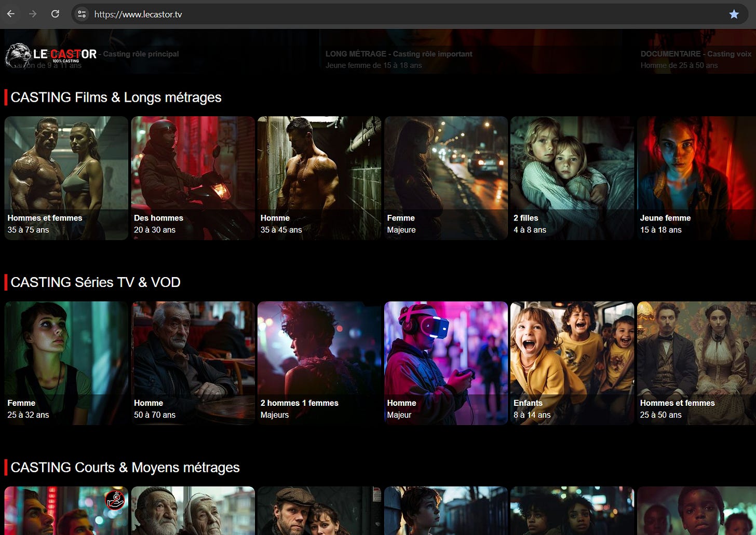
Task: View the '2 filles 4 à 8 ans' casting
Action: (572, 177)
